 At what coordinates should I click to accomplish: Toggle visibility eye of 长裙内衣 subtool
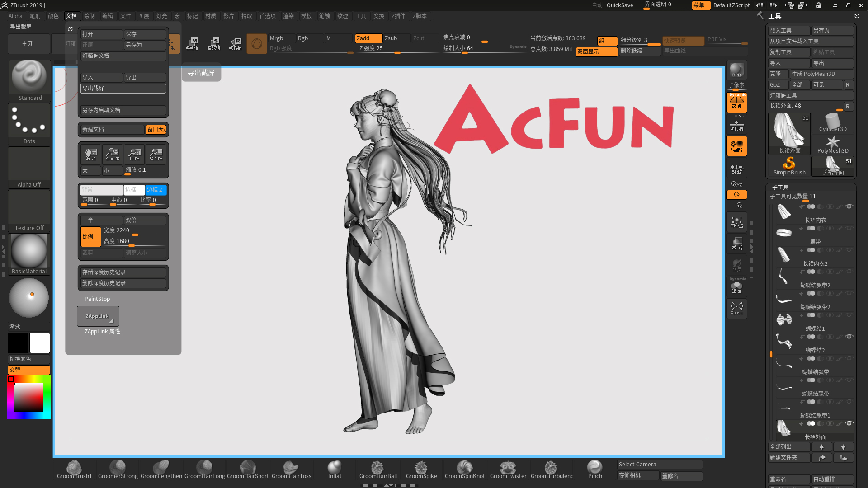click(849, 206)
